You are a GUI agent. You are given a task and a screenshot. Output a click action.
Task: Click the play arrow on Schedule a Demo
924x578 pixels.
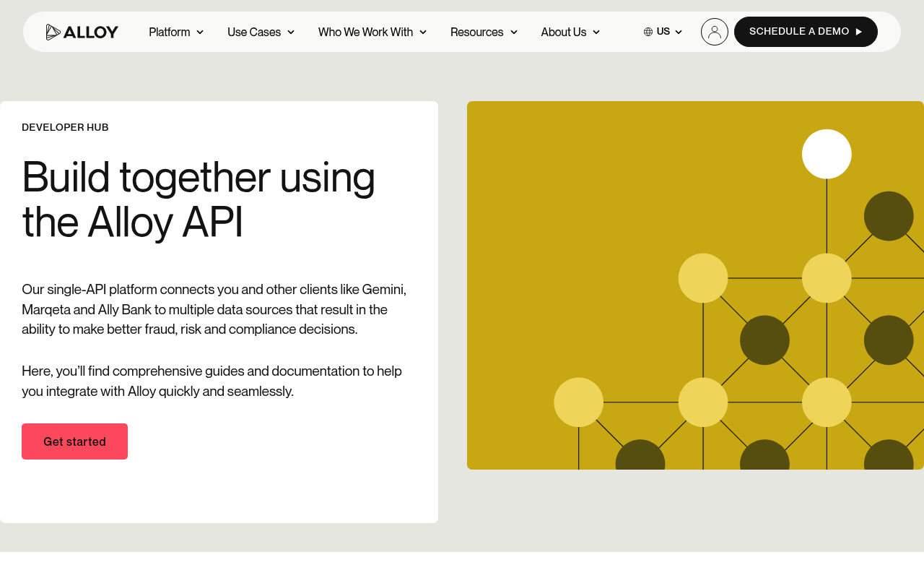pyautogui.click(x=859, y=32)
